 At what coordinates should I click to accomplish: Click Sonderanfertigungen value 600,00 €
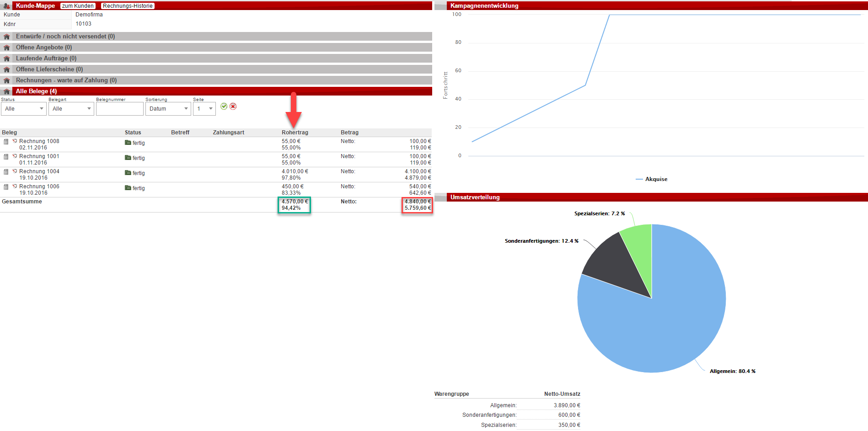569,415
